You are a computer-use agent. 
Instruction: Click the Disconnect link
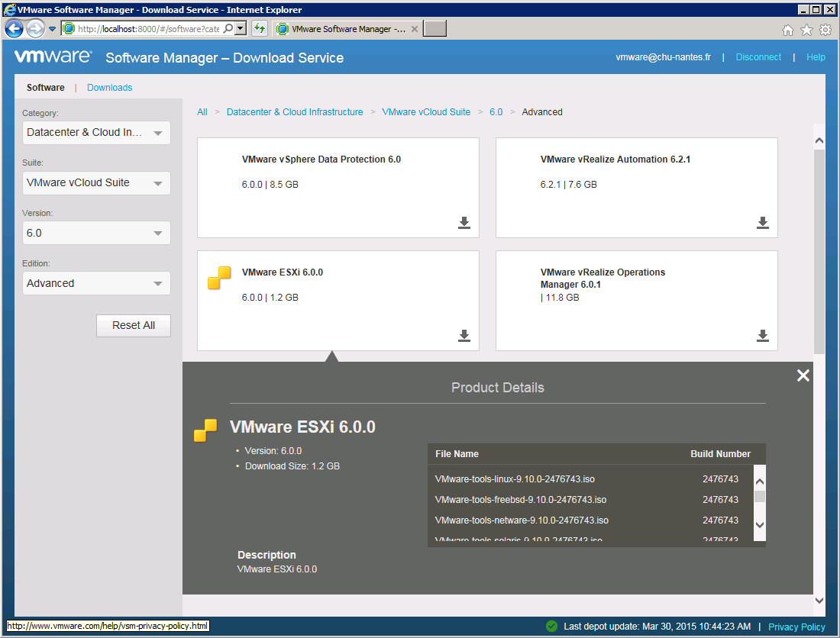(758, 57)
